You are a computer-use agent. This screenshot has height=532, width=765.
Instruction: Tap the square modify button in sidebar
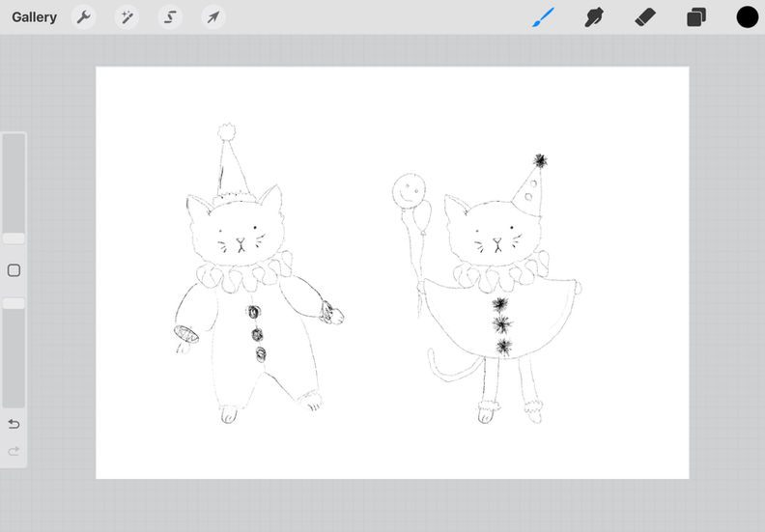pyautogui.click(x=14, y=270)
